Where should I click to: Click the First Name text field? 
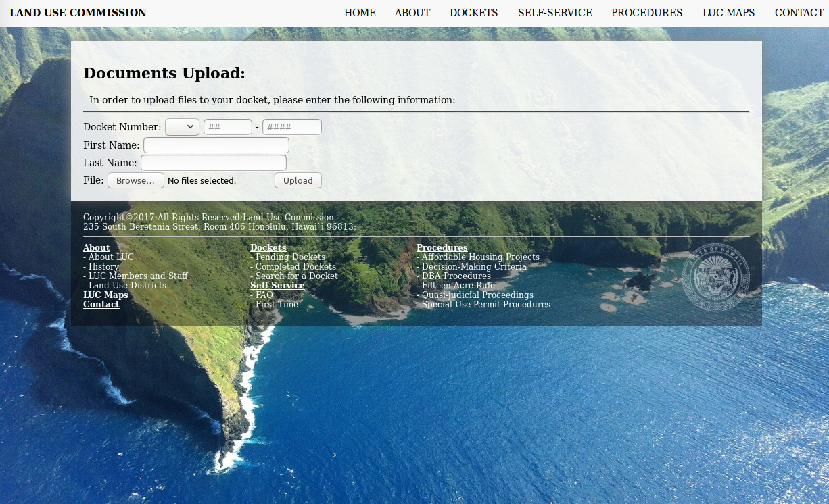[x=216, y=145]
